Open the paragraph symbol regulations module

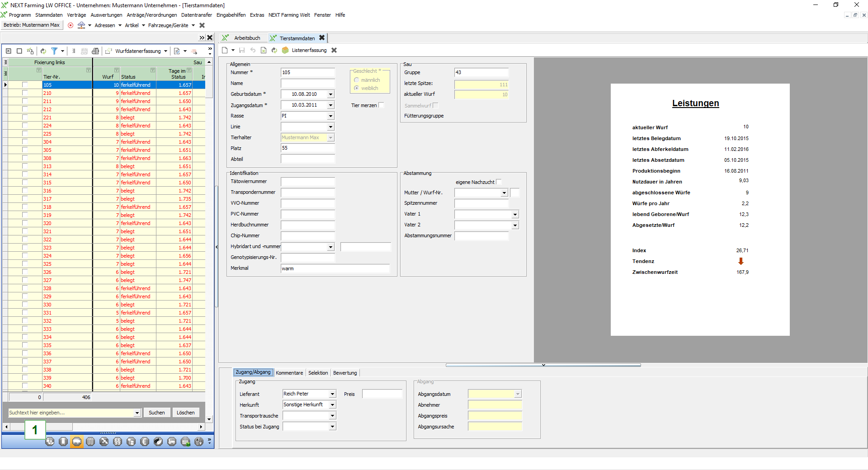pos(118,442)
